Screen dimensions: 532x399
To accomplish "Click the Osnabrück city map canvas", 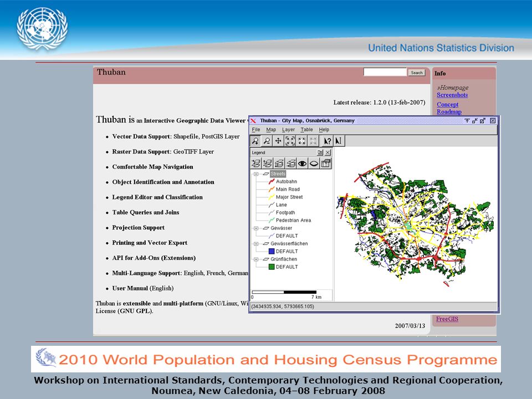I will (416, 224).
